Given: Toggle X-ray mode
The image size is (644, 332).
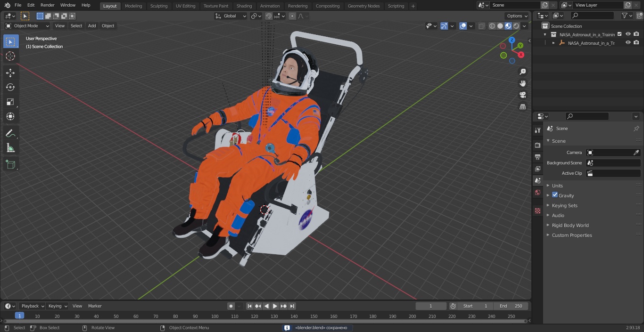Looking at the screenshot, I should (481, 26).
